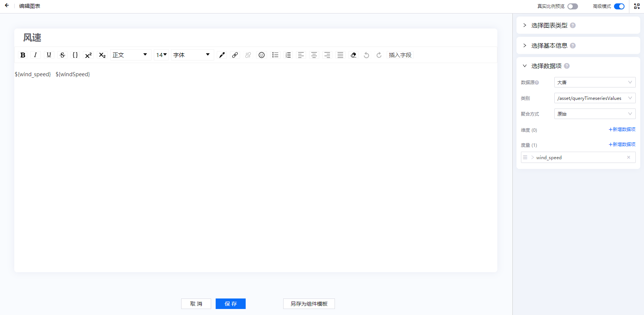Add a new dimension via 新增数据项
This screenshot has height=315, width=644.
click(622, 130)
